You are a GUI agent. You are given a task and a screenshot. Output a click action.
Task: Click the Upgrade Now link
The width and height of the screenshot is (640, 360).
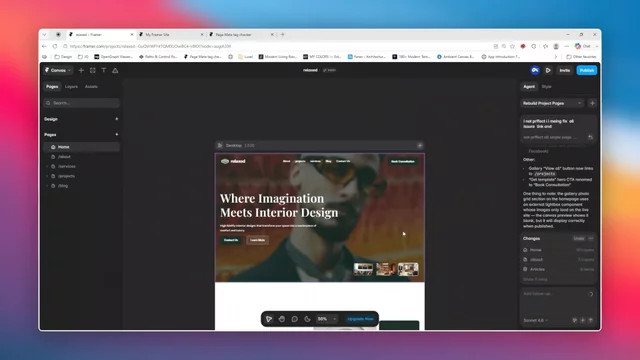click(360, 319)
